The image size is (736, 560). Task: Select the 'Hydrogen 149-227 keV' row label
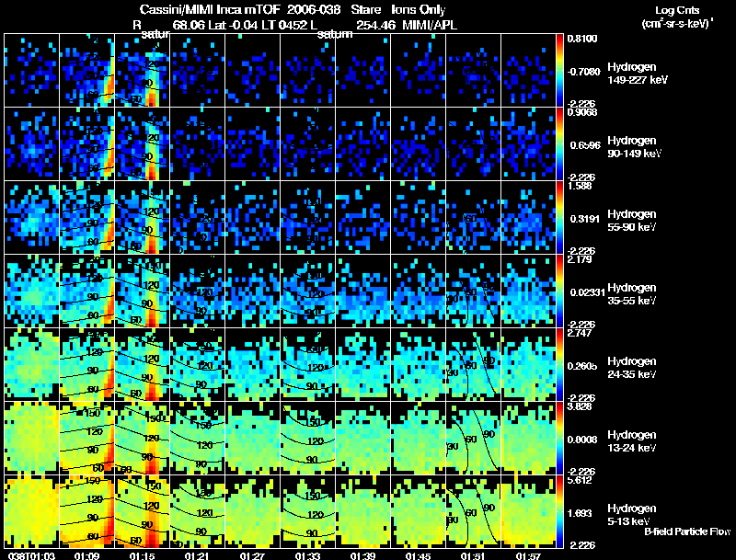click(638, 74)
